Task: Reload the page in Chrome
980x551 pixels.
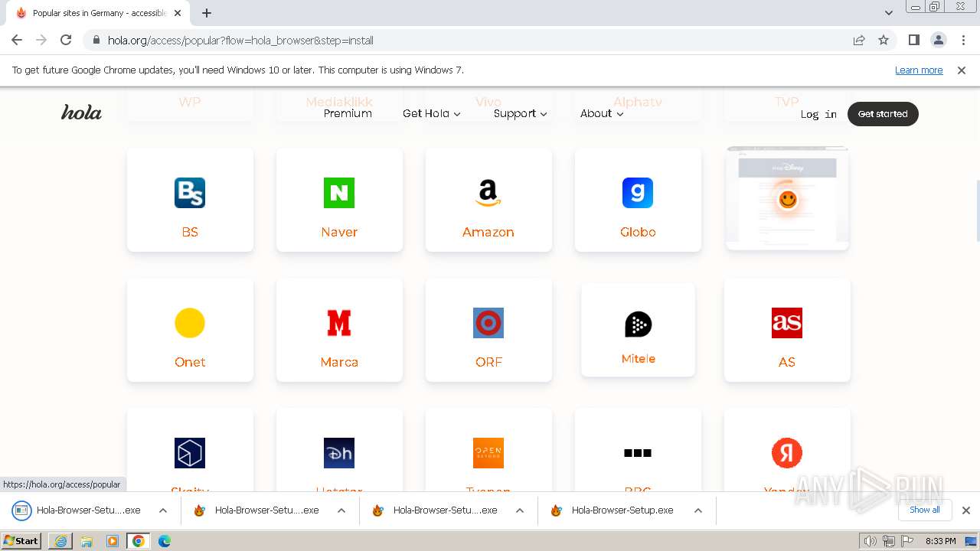Action: [66, 40]
